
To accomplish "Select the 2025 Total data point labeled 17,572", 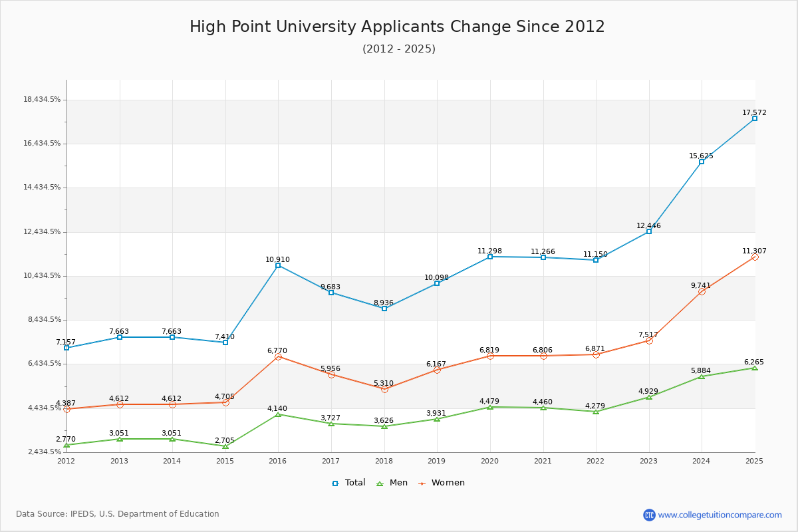I will coord(753,118).
